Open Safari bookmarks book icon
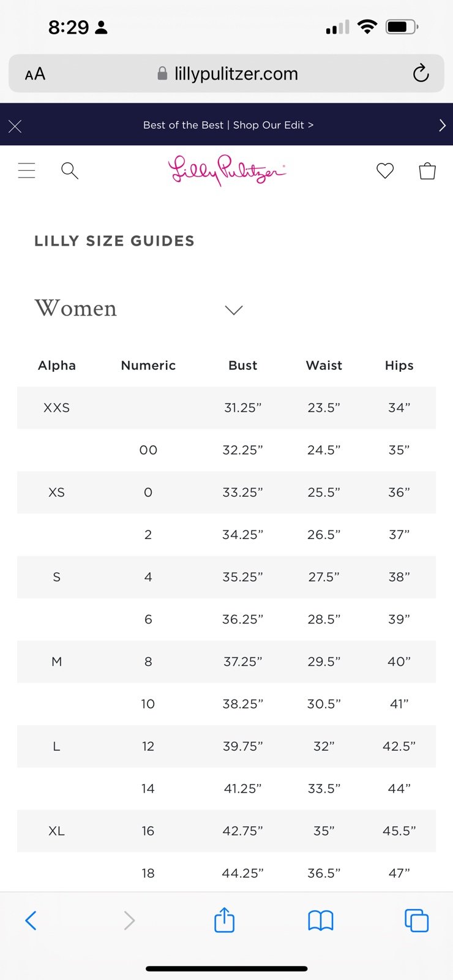The image size is (453, 980). pyautogui.click(x=320, y=920)
